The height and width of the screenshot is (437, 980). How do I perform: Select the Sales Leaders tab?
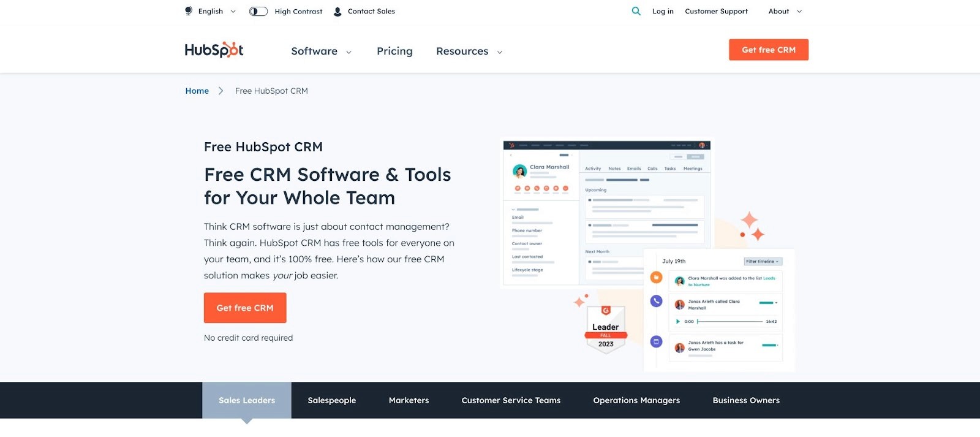tap(247, 400)
